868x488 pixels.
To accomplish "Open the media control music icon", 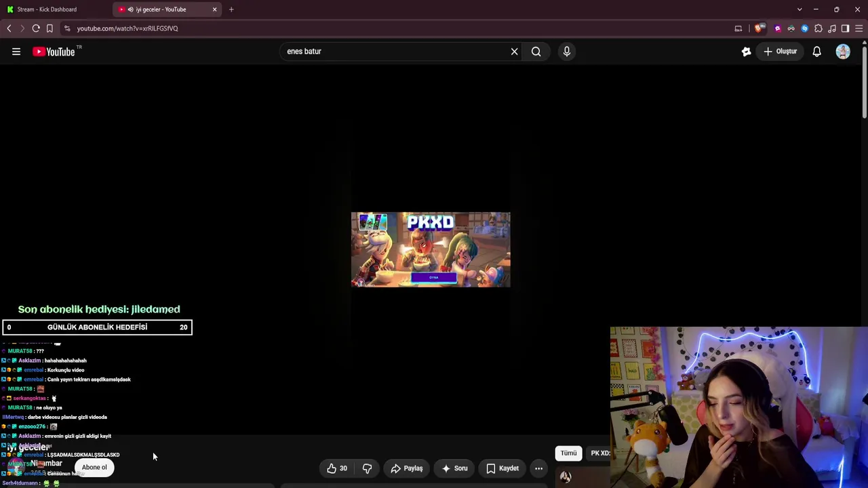I will click(x=832, y=28).
